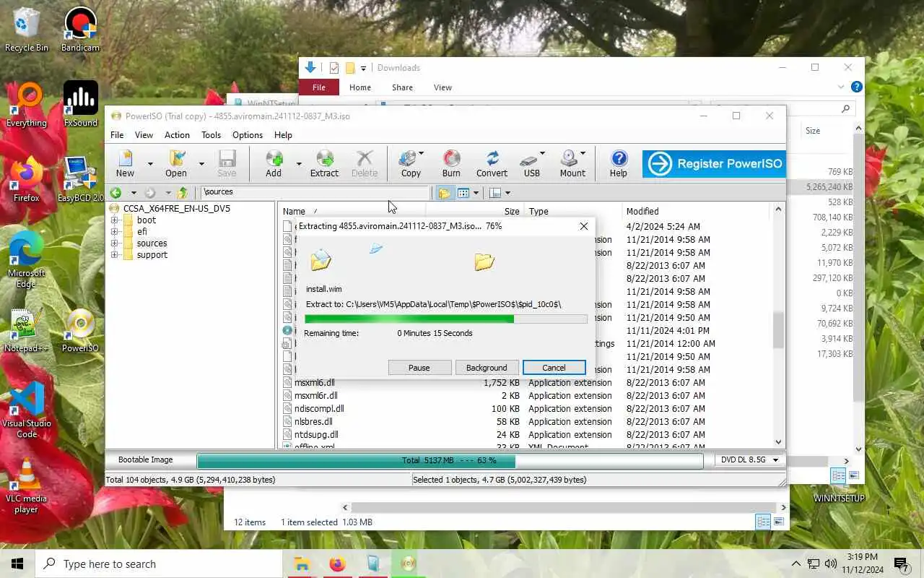Click the Firefox icon in the taskbar

click(337, 564)
